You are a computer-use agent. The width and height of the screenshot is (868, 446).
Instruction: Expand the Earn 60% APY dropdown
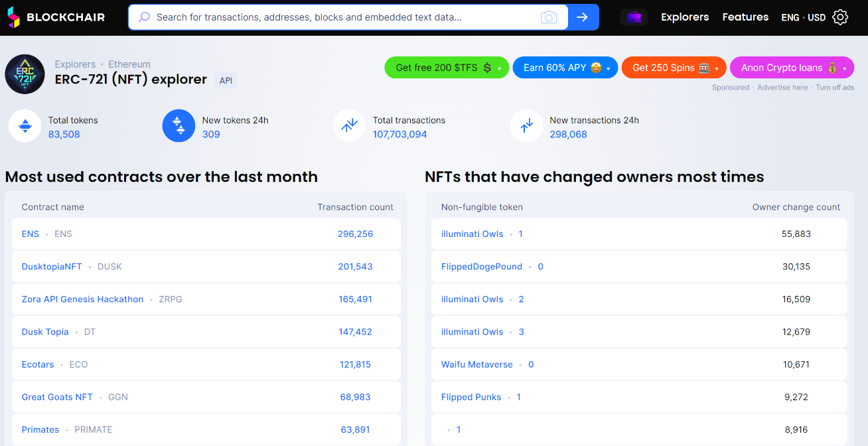pyautogui.click(x=608, y=68)
